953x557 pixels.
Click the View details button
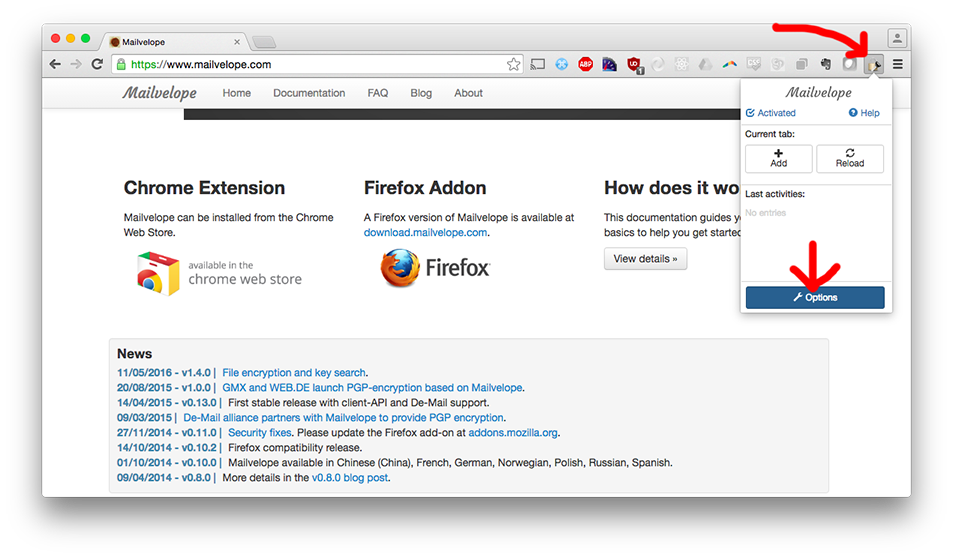pyautogui.click(x=645, y=258)
